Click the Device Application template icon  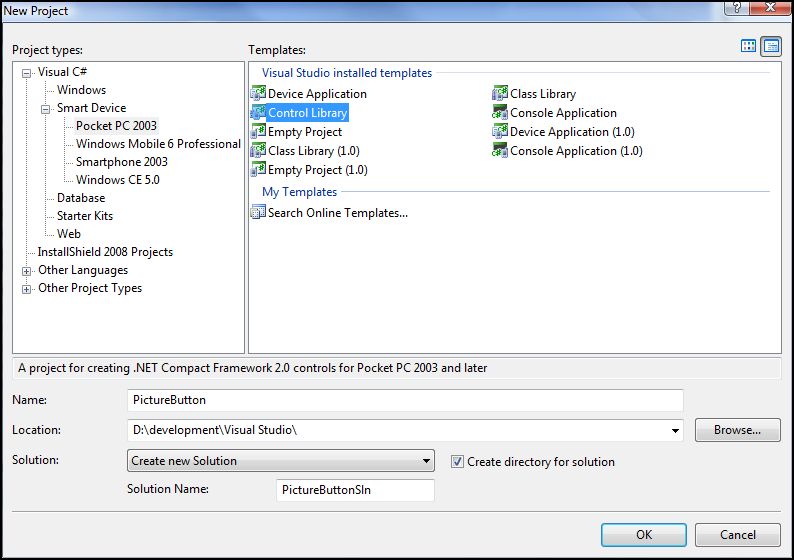258,94
